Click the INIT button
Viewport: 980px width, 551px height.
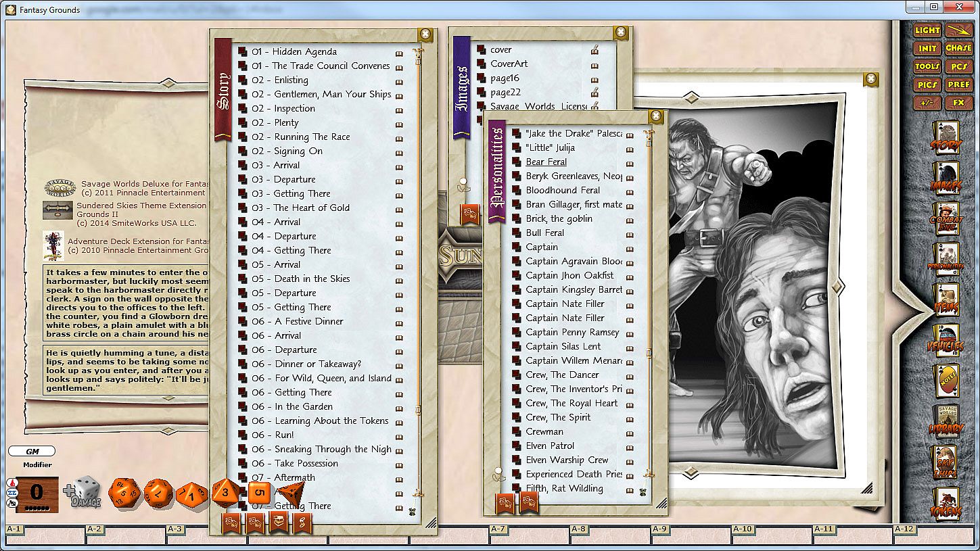click(927, 49)
